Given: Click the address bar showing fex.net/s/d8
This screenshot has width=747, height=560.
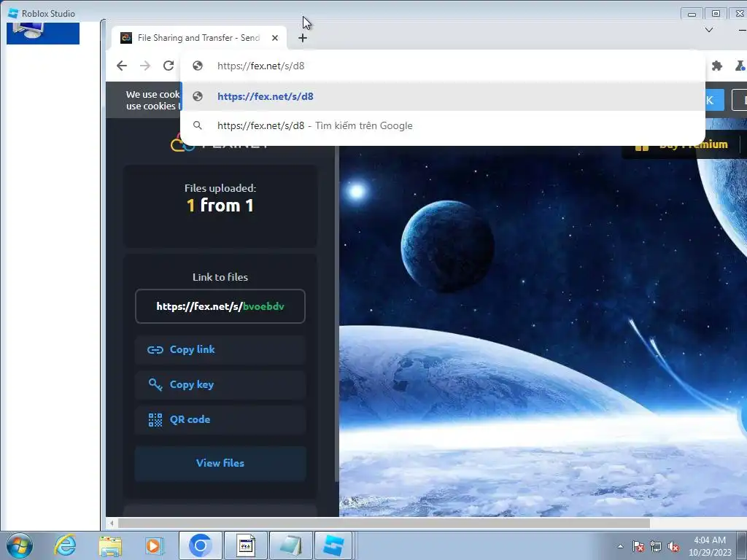Looking at the screenshot, I should coord(442,66).
